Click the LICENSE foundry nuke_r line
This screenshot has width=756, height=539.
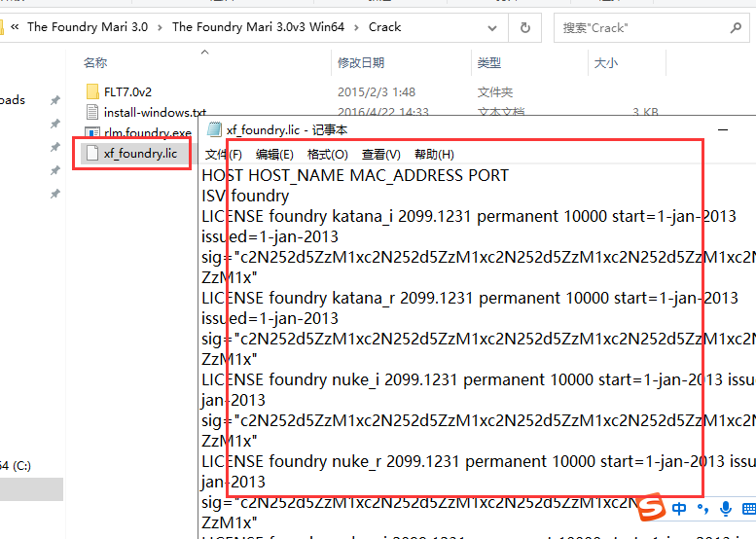click(x=479, y=462)
